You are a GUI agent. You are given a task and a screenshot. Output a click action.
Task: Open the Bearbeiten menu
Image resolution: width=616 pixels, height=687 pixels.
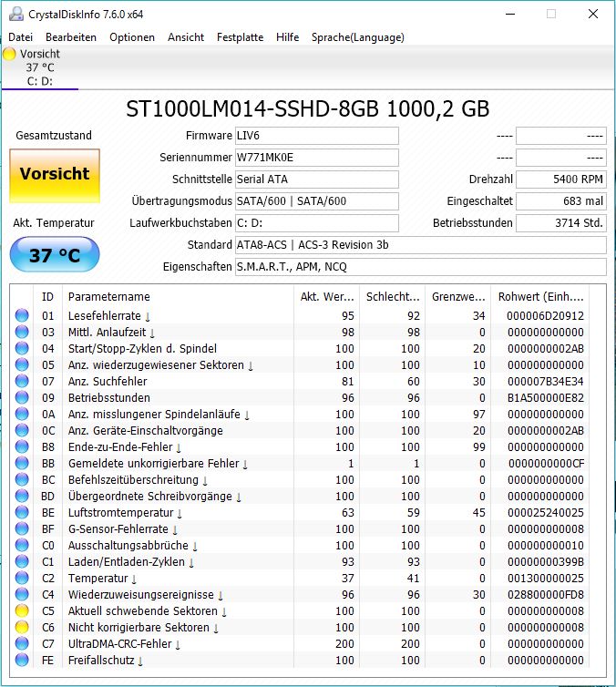[x=71, y=37]
